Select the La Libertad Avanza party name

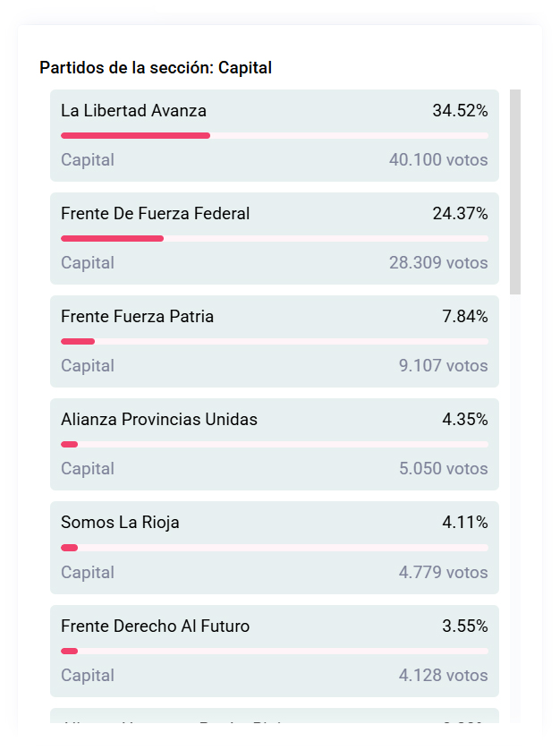tap(133, 111)
